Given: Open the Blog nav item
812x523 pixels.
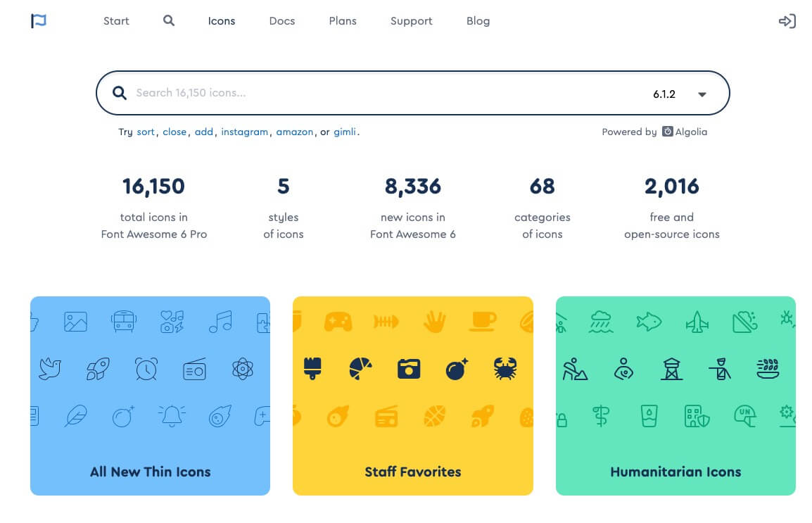Looking at the screenshot, I should [478, 21].
